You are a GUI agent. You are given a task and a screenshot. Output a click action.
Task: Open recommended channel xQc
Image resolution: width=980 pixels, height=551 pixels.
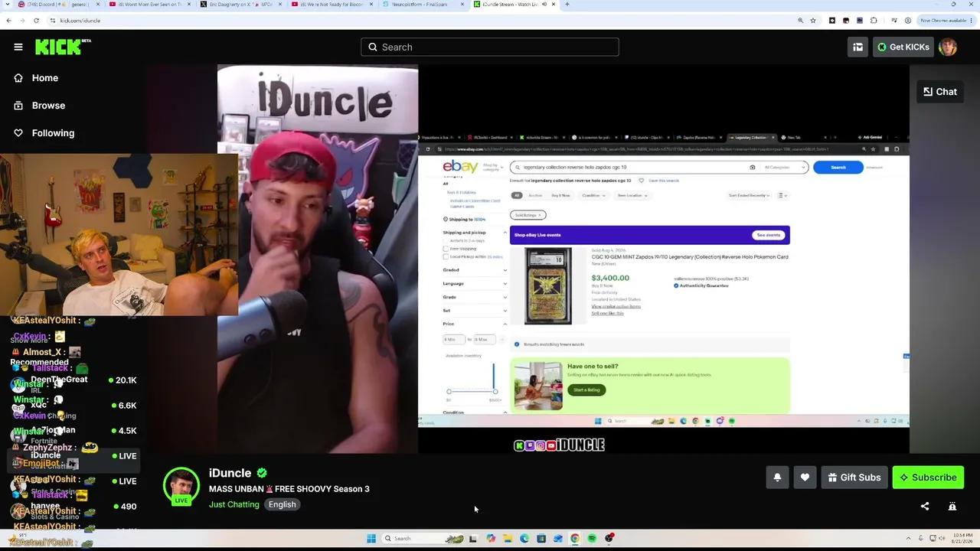(73, 406)
